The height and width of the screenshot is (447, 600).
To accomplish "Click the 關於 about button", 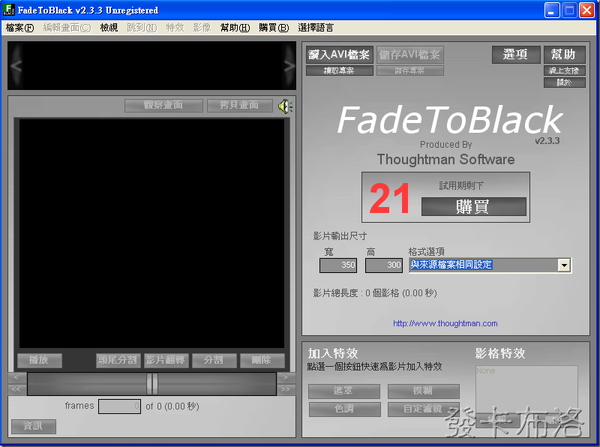I will pos(564,82).
